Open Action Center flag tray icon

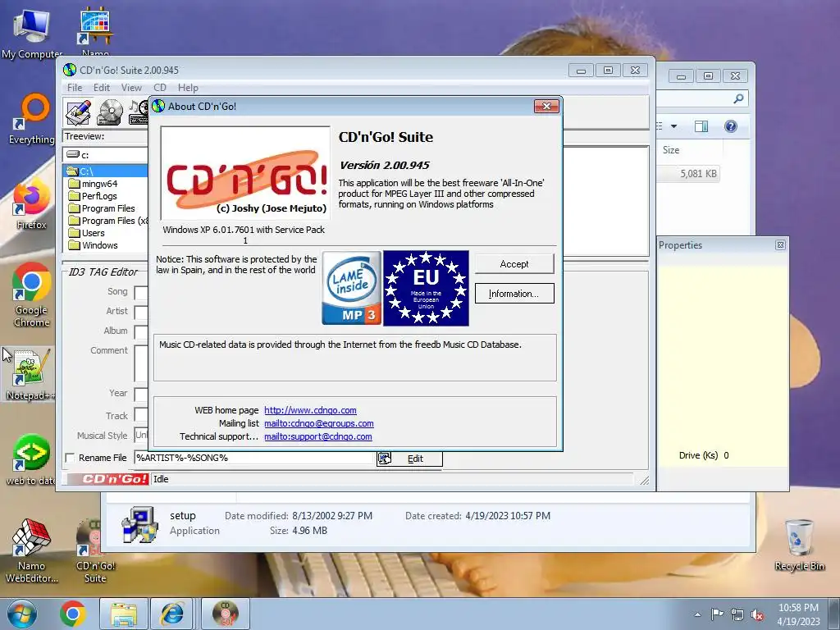[717, 614]
